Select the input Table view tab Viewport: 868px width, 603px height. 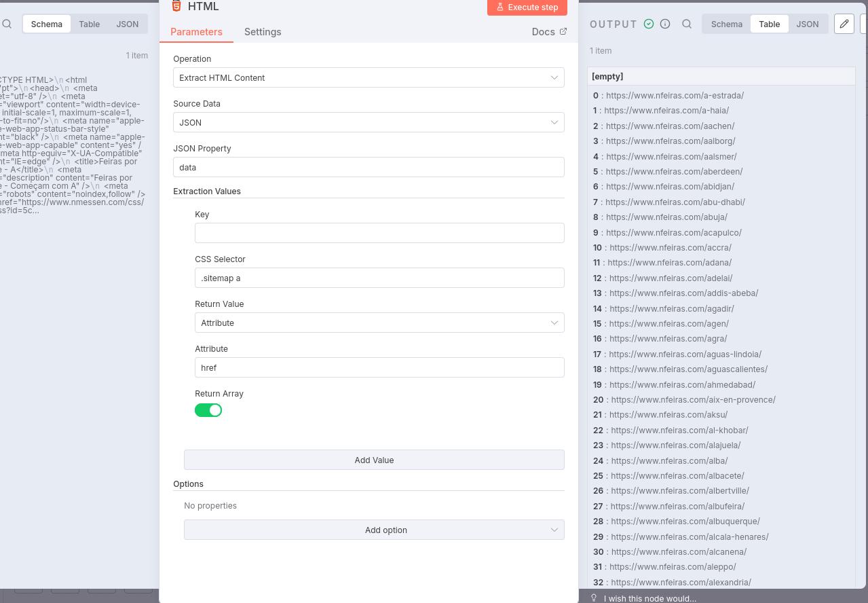pos(89,24)
